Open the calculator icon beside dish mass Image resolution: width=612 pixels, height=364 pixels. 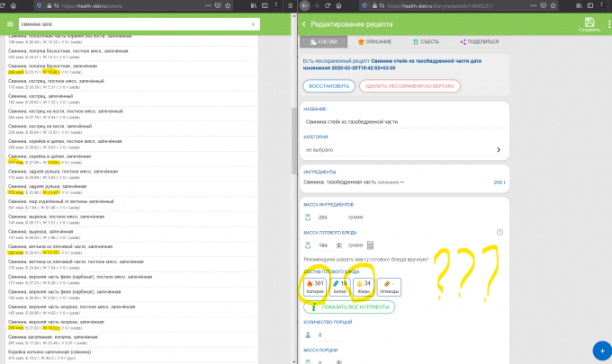click(x=369, y=245)
